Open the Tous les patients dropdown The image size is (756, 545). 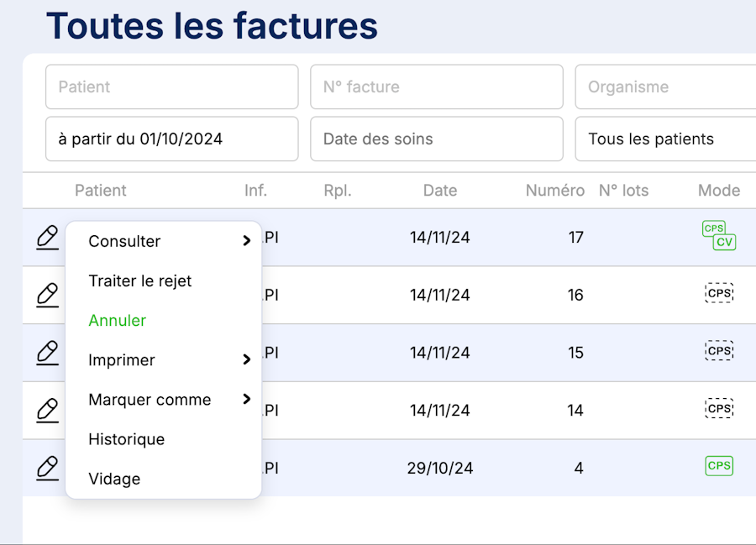point(664,139)
